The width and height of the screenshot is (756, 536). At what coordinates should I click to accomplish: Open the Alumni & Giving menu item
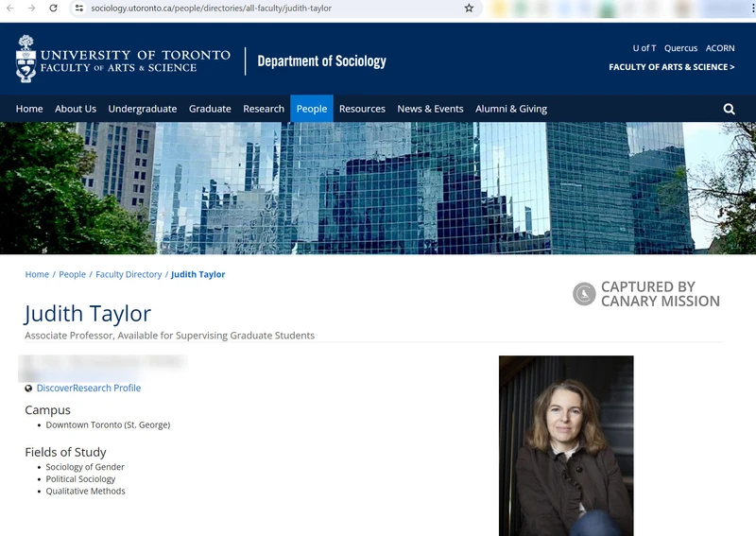pyautogui.click(x=511, y=109)
